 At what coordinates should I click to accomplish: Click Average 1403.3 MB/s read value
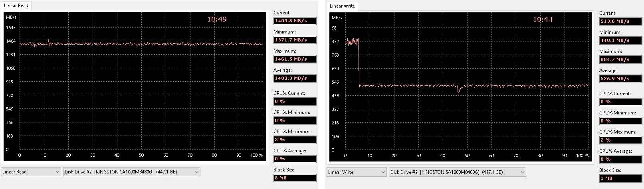point(295,78)
